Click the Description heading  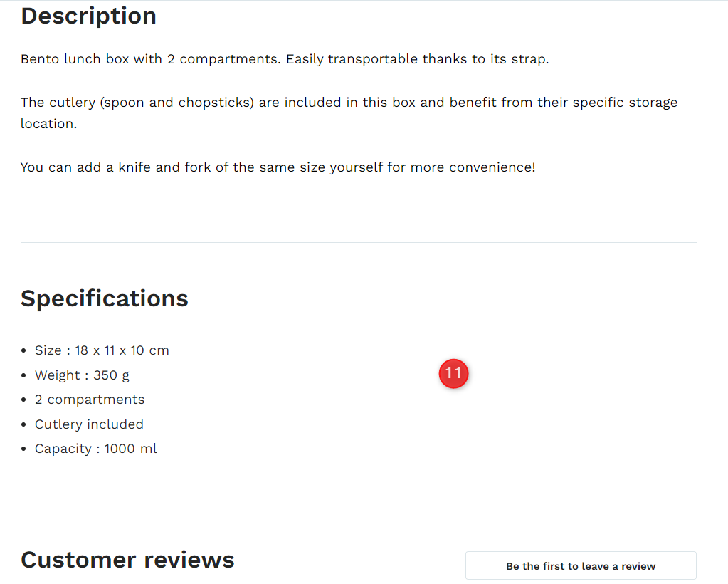pos(89,16)
